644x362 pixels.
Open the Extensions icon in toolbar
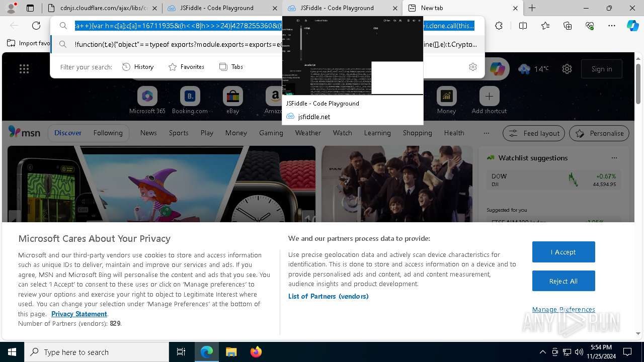(x=499, y=26)
